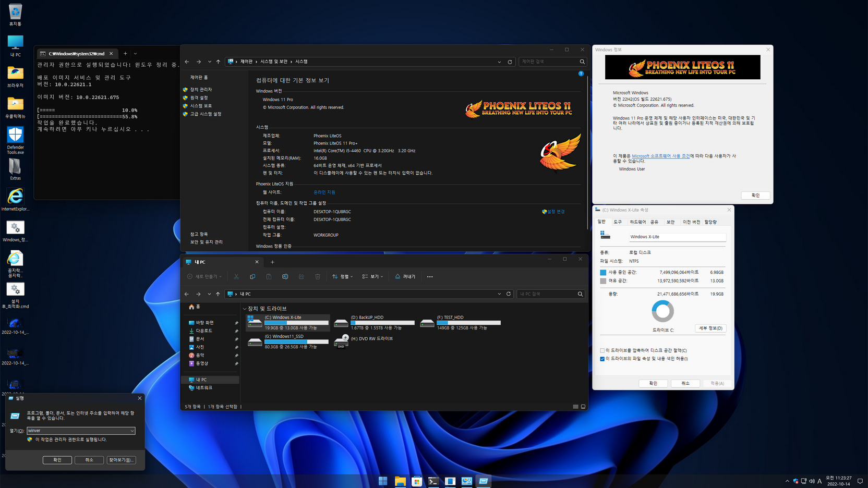Select the Extras desktop icon
This screenshot has height=488, width=868.
15,169
